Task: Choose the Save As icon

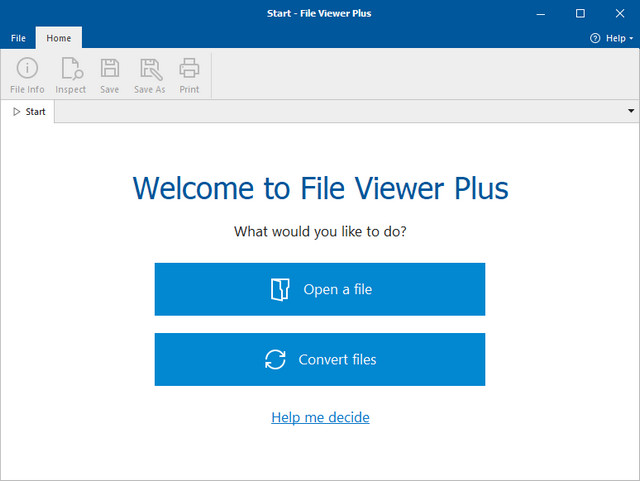Action: pyautogui.click(x=150, y=69)
